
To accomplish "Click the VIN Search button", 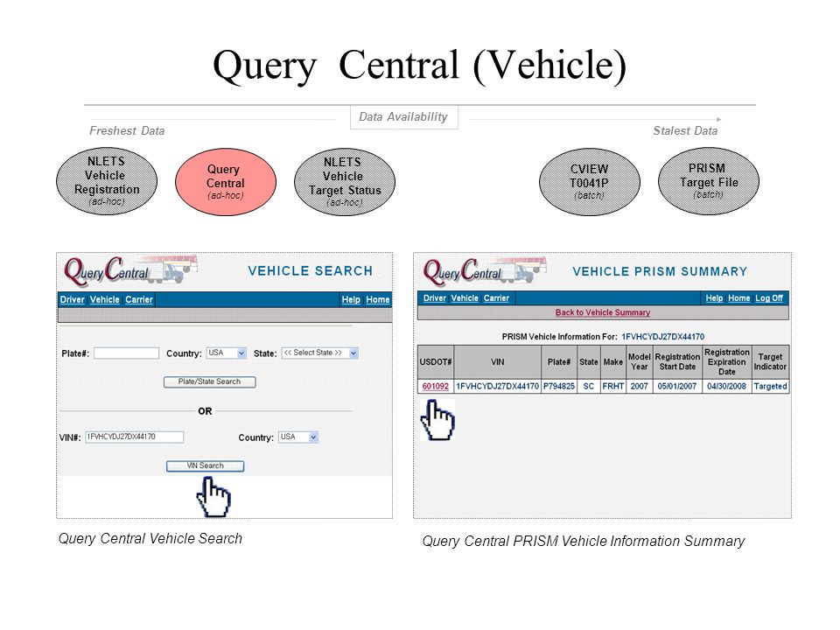I will pos(205,466).
